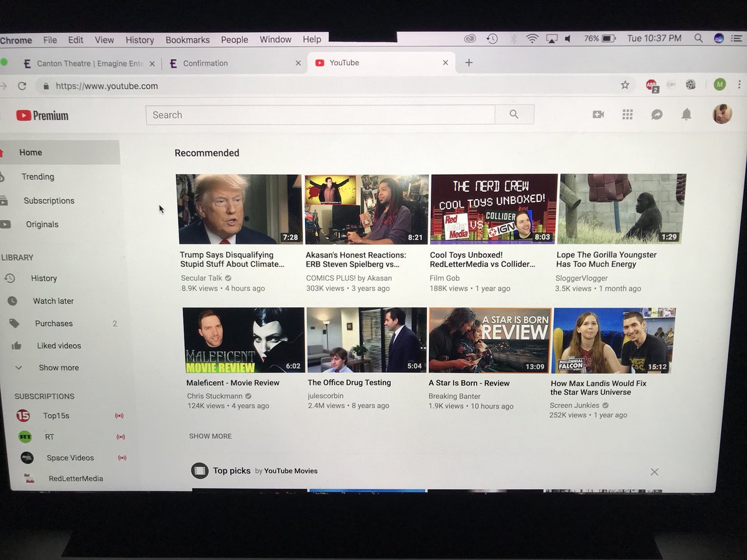Click the YouTube search field
Viewport: 747px width, 560px height.
coord(320,114)
